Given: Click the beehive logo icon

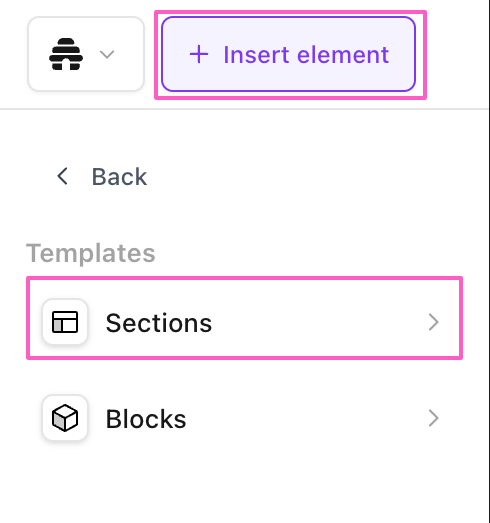Looking at the screenshot, I should [66, 54].
